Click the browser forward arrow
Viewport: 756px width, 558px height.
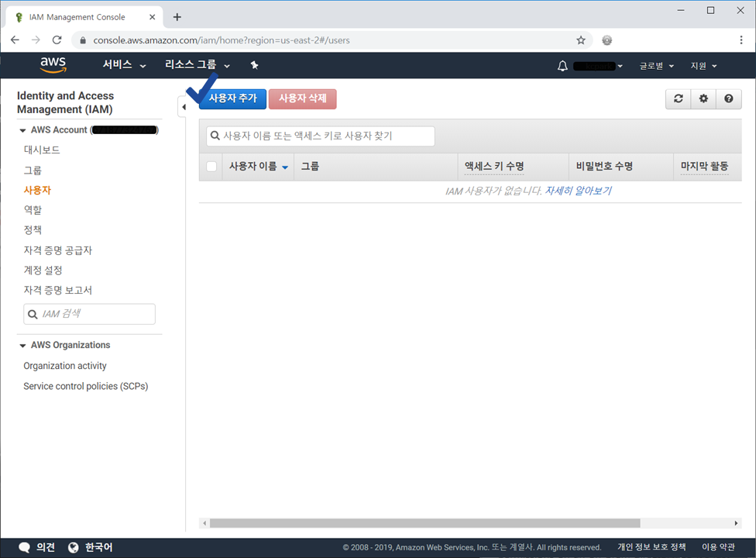pyautogui.click(x=36, y=40)
